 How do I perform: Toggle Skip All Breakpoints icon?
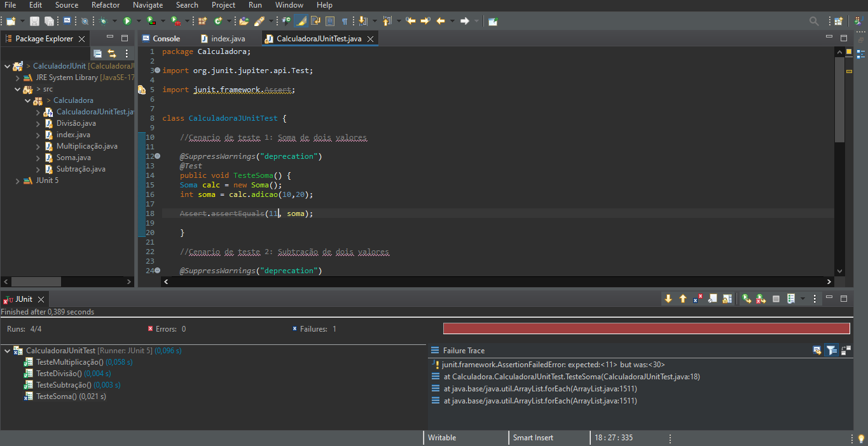(x=85, y=21)
